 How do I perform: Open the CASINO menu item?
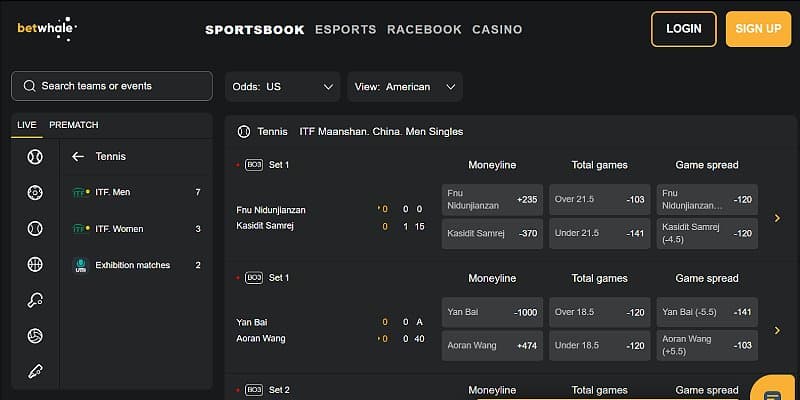click(x=497, y=29)
